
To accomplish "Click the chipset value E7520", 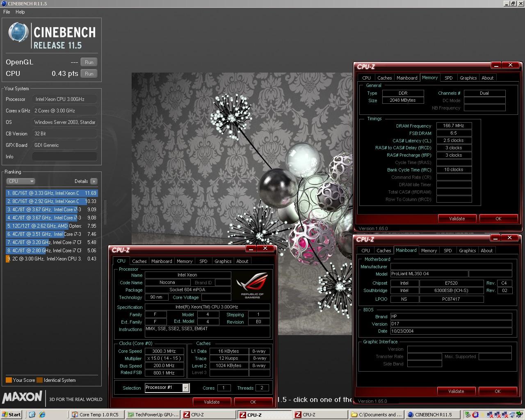I will coord(452,283).
